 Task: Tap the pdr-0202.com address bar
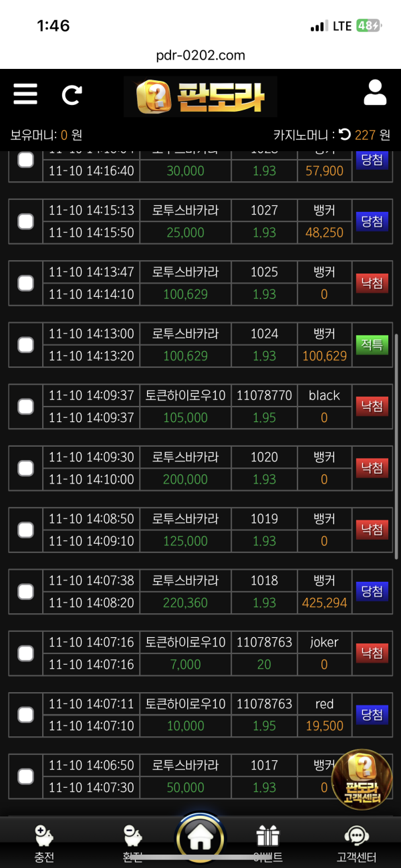click(x=200, y=55)
